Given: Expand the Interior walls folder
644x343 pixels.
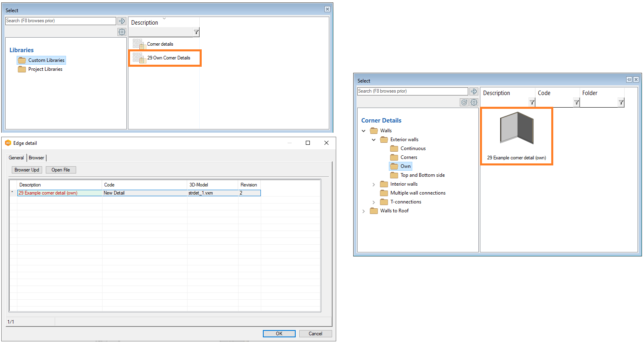Looking at the screenshot, I should point(374,184).
